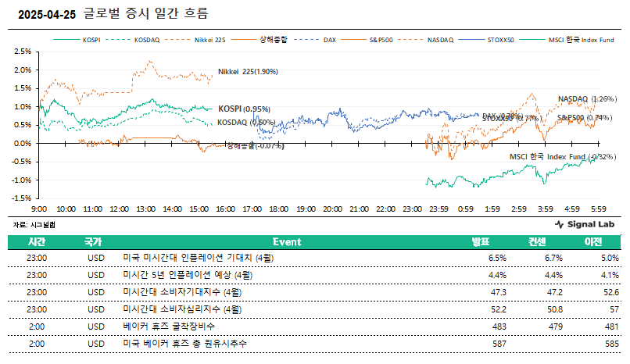Click 2:00 in the 총 원유시추수 row
The height and width of the screenshot is (364, 630).
tap(37, 344)
